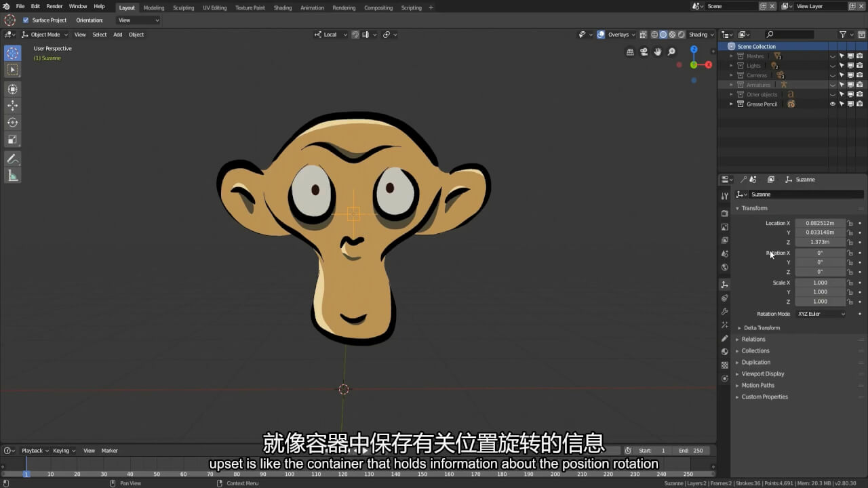Viewport: 868px width, 488px height.
Task: Open the Object Mode dropdown
Action: [x=45, y=35]
